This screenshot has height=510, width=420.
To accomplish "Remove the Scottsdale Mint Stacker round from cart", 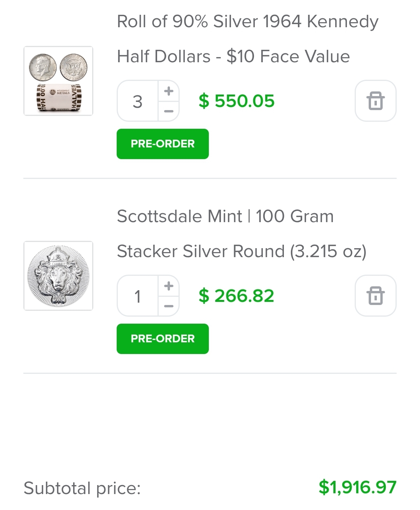I will coord(375,296).
